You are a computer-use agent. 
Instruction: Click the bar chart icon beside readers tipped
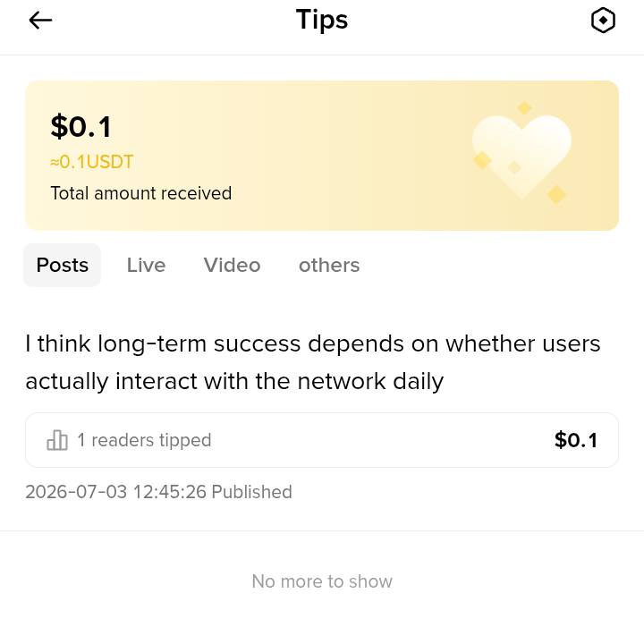click(x=57, y=440)
